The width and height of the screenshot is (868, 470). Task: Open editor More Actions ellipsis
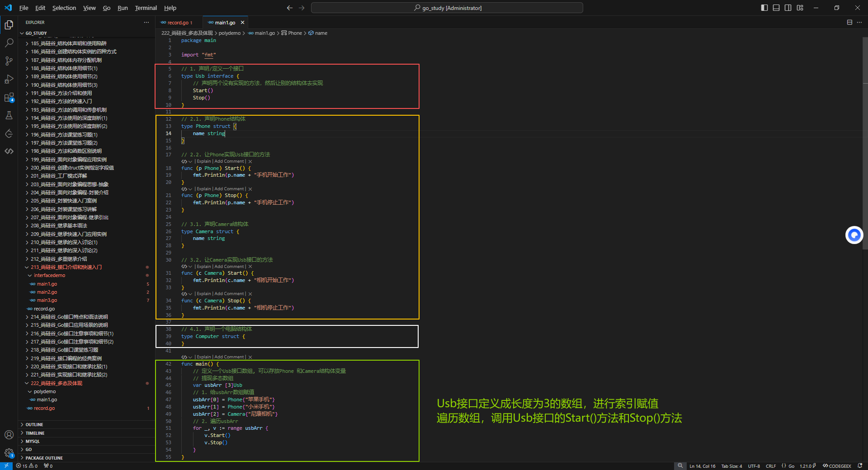pyautogui.click(x=859, y=22)
